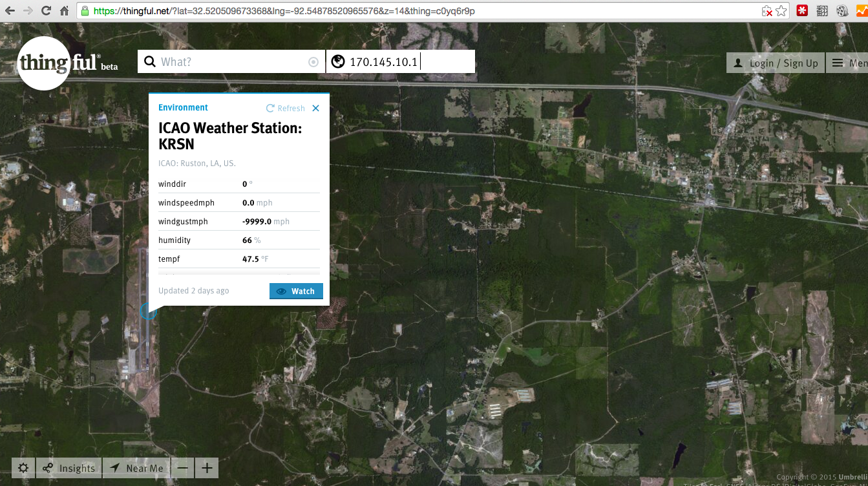
Task: Reload the page with the refresh icon
Action: (46, 11)
